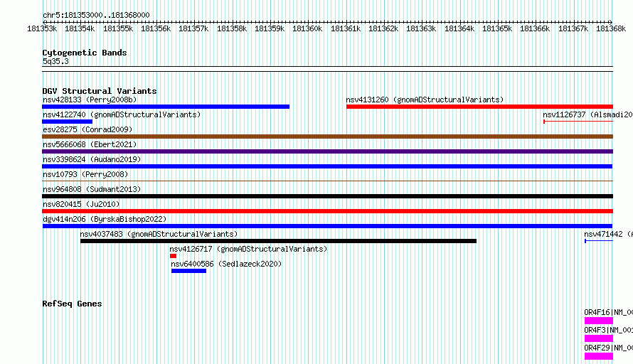Click the 181367k ruler tick label
Viewport: 633px width, 364px height.
coord(573,28)
